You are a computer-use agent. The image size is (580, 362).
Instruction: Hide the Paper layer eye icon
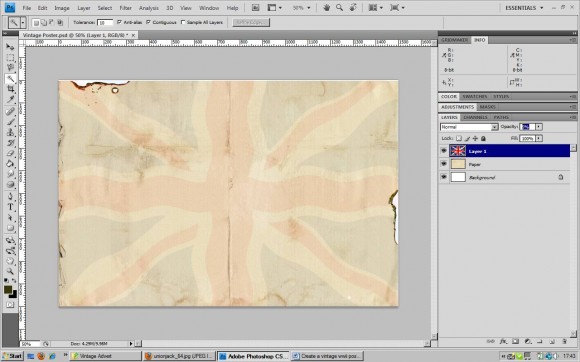tap(444, 164)
